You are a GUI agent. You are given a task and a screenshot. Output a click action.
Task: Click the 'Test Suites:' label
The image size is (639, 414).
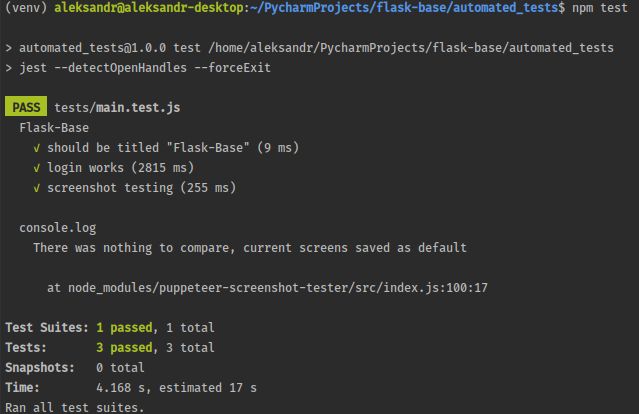pyautogui.click(x=47, y=328)
